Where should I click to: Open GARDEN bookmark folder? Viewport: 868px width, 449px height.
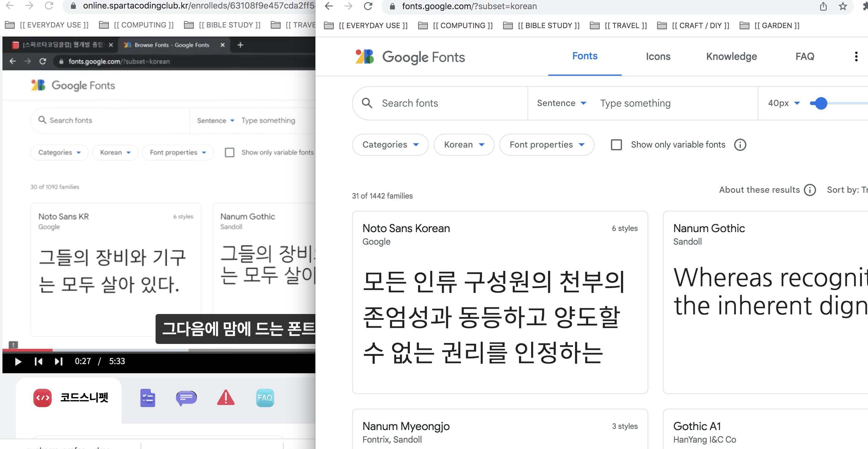(x=769, y=26)
